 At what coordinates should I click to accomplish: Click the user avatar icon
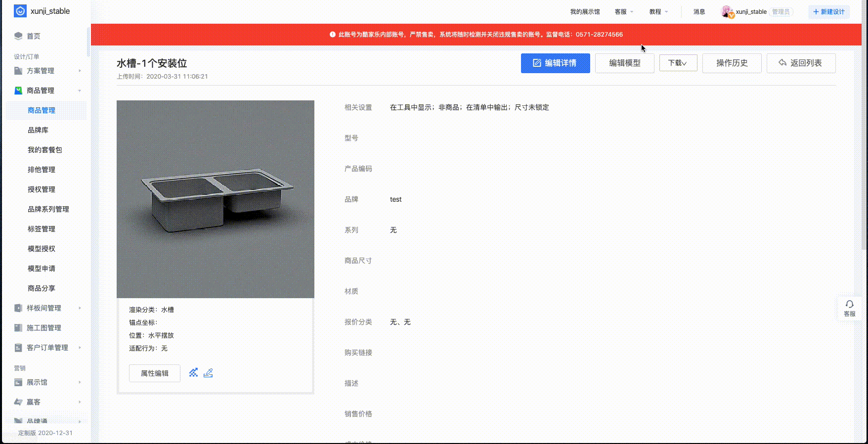(x=727, y=11)
